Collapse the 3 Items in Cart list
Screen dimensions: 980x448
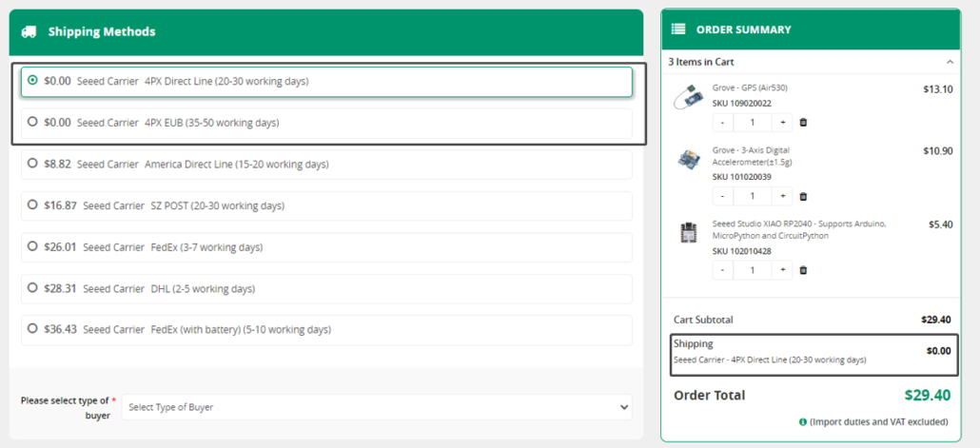coord(948,62)
